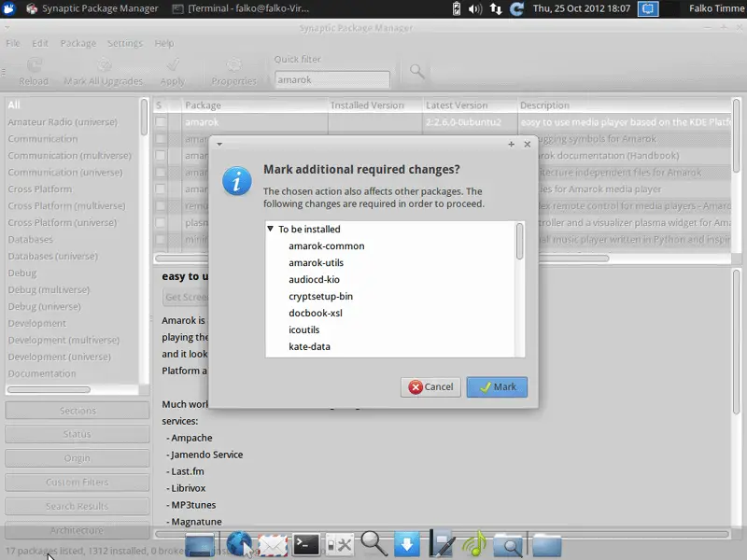Viewport: 747px width, 560px height.
Task: Toggle the checkbox for the 'music player written in Python' row
Action: coord(161,239)
